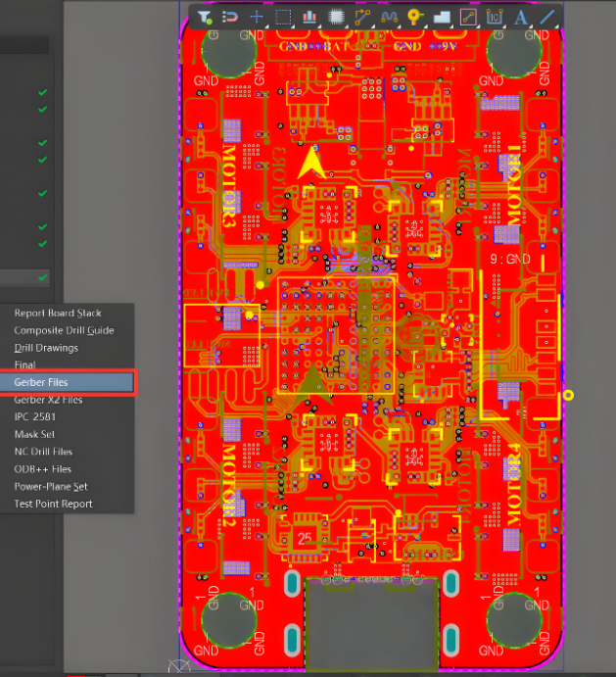Open ODB++ Files from the menu
Image resolution: width=616 pixels, height=677 pixels.
[x=42, y=469]
